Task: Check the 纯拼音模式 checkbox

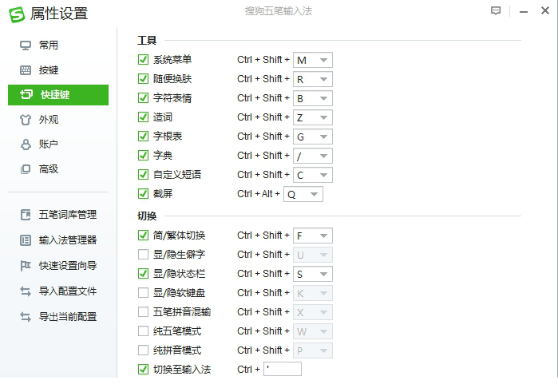Action: tap(143, 350)
